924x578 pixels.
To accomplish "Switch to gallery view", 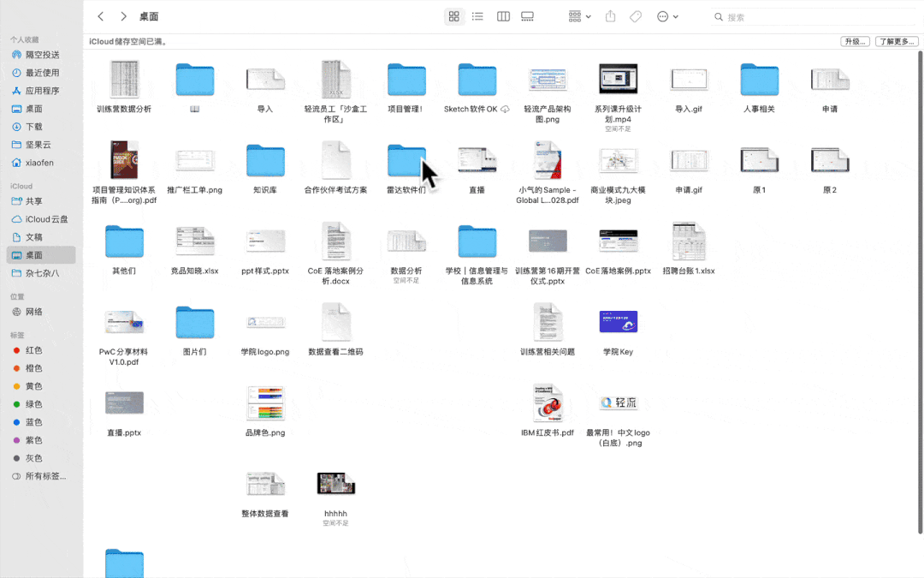I will pyautogui.click(x=527, y=16).
